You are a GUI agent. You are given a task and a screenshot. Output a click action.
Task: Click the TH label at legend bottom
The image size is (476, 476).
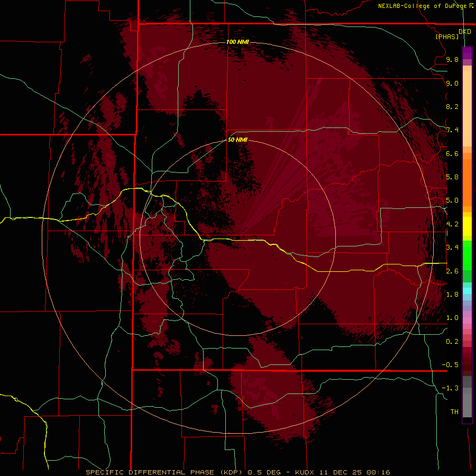coord(454,411)
